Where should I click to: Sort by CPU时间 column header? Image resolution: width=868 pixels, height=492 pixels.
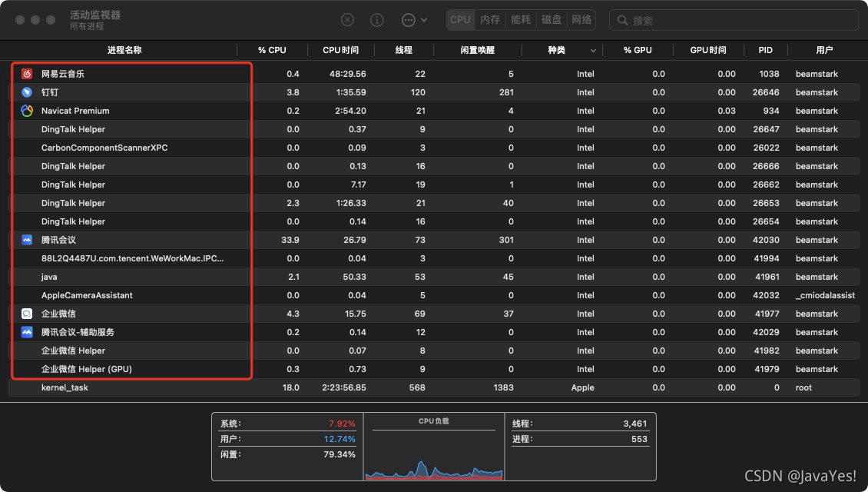click(x=340, y=50)
